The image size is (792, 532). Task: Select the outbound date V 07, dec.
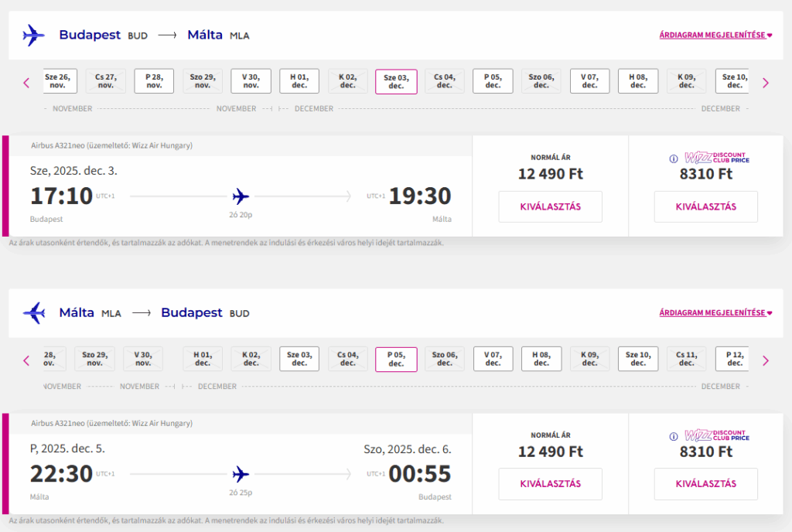589,81
